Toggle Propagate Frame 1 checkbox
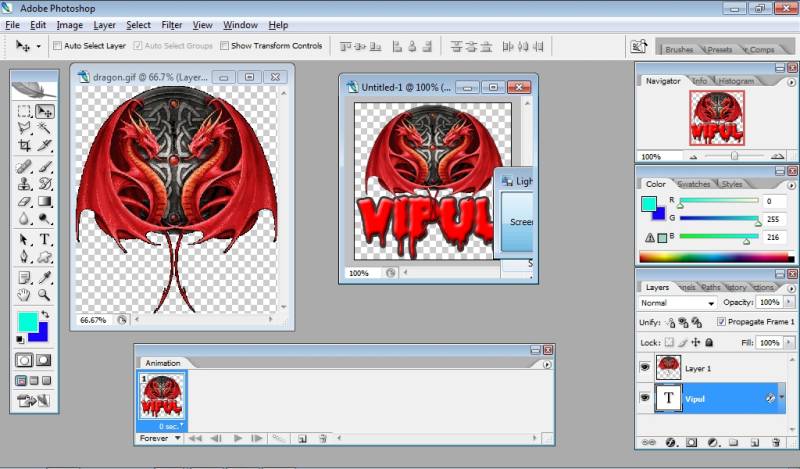This screenshot has height=469, width=800. click(x=721, y=322)
